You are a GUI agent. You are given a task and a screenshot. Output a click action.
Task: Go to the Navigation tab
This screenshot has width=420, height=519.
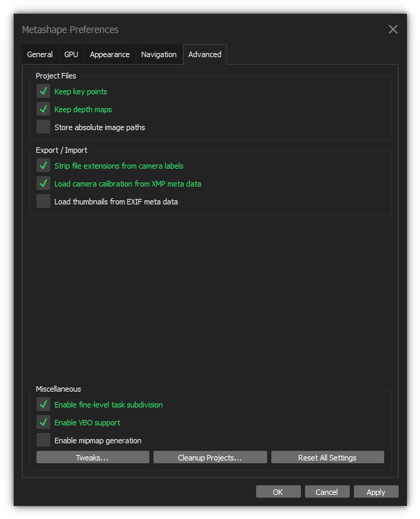tap(159, 54)
